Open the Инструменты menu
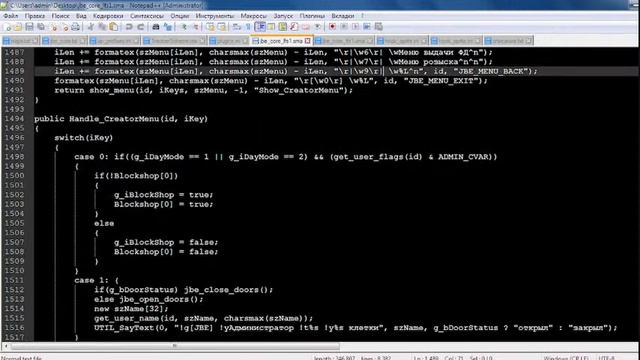The image size is (640, 360). (x=215, y=16)
